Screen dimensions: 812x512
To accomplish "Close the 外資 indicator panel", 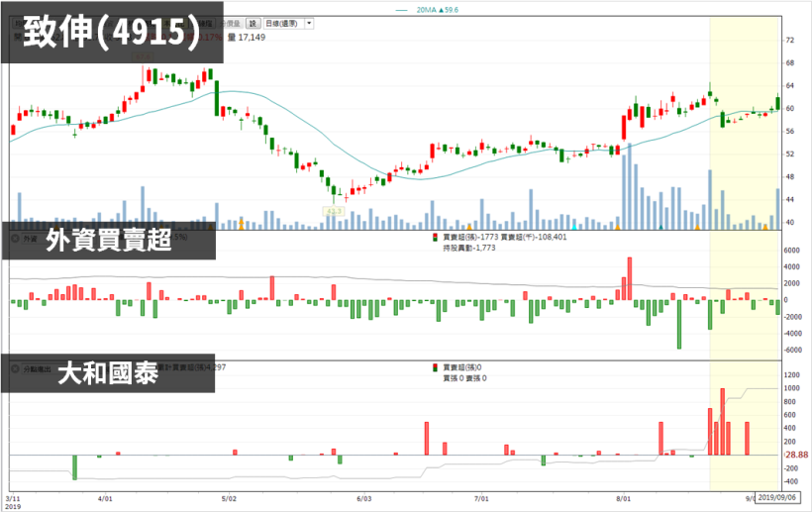I will coord(15,239).
